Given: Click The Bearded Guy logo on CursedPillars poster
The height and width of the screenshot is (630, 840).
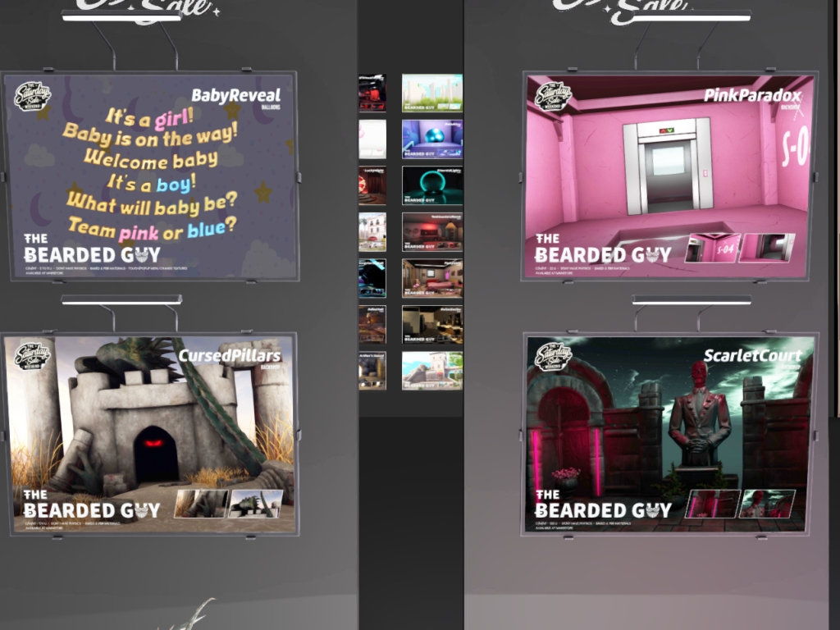Looking at the screenshot, I should [92, 504].
